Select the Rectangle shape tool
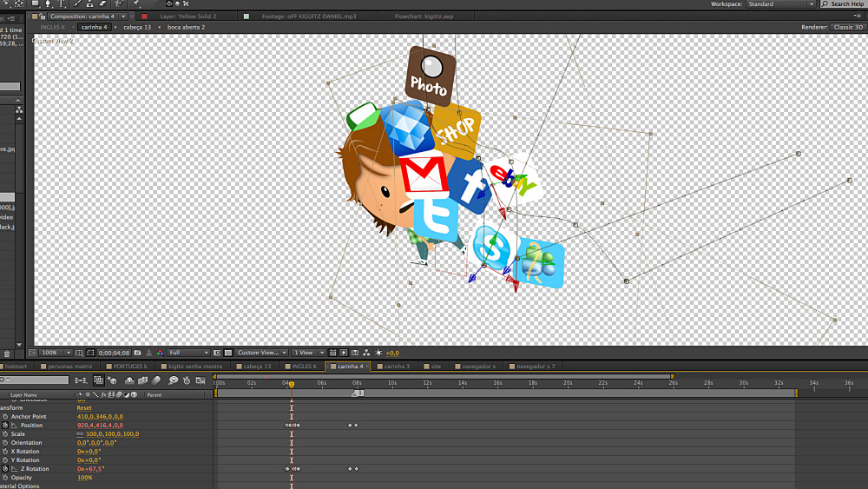868x489 pixels. (x=36, y=3)
